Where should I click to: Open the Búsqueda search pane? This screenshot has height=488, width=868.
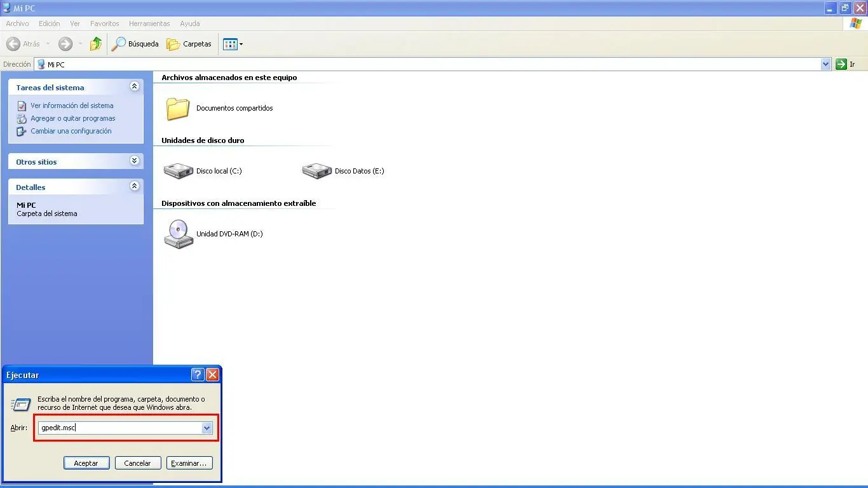[135, 44]
